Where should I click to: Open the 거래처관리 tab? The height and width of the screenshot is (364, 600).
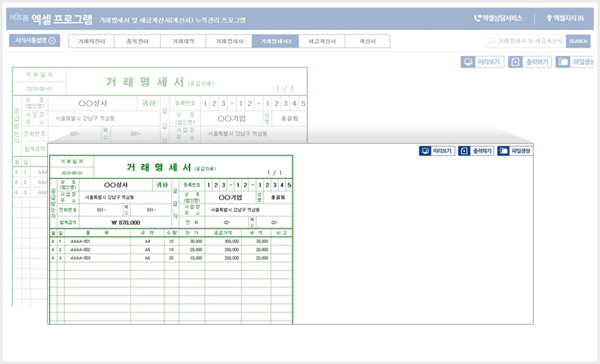(91, 41)
